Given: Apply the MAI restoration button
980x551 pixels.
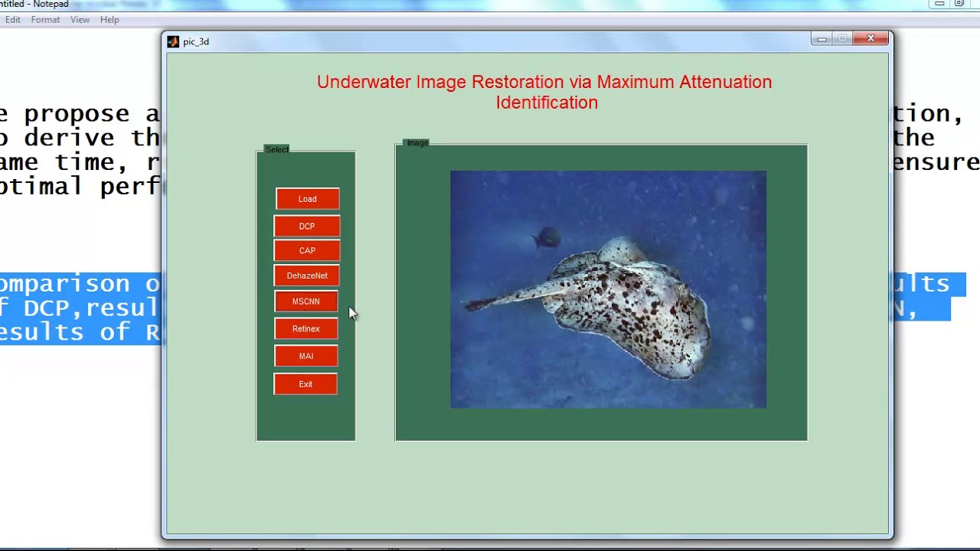Looking at the screenshot, I should tap(305, 356).
